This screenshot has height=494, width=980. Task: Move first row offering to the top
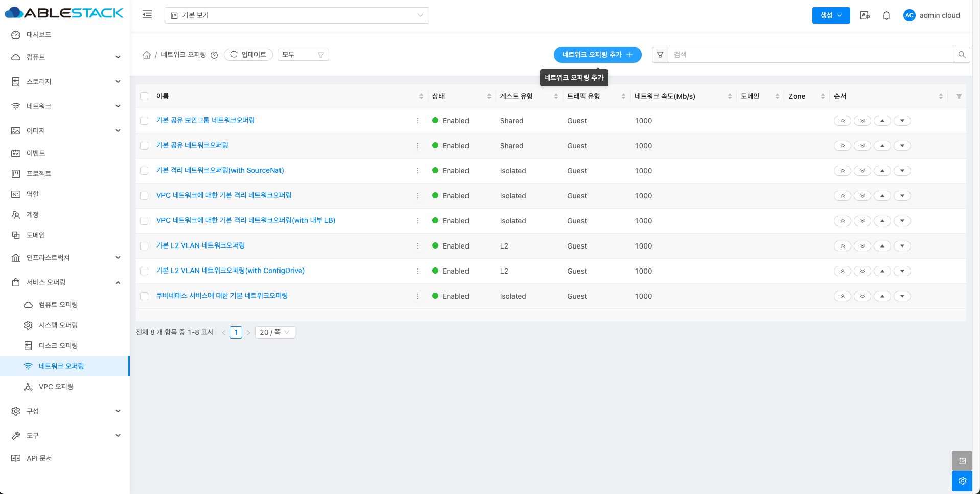tap(842, 121)
